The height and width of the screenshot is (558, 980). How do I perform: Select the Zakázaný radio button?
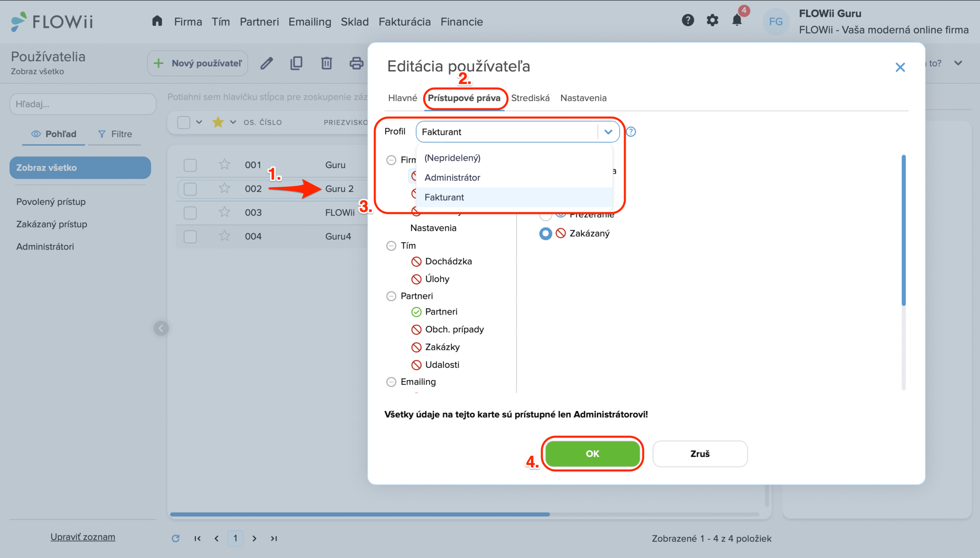coord(546,233)
